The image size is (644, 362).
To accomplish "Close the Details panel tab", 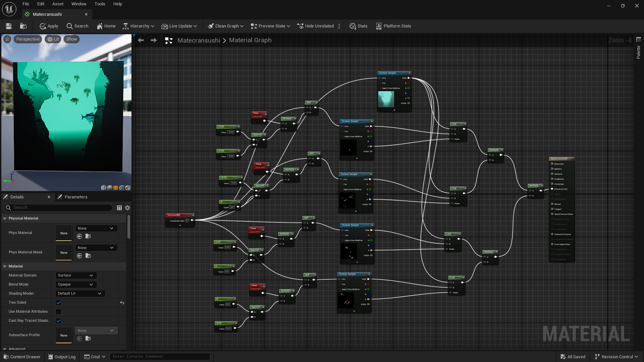I will point(49,197).
